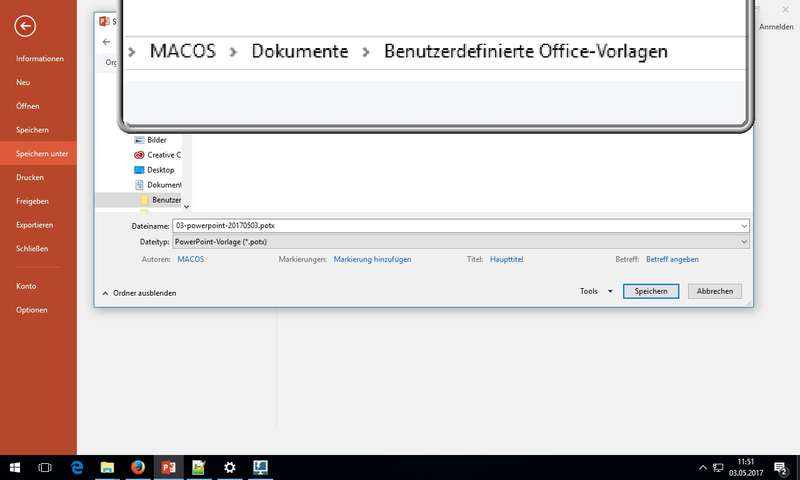Launch Microsoft Edge from taskbar
The height and width of the screenshot is (480, 800).
coord(77,468)
